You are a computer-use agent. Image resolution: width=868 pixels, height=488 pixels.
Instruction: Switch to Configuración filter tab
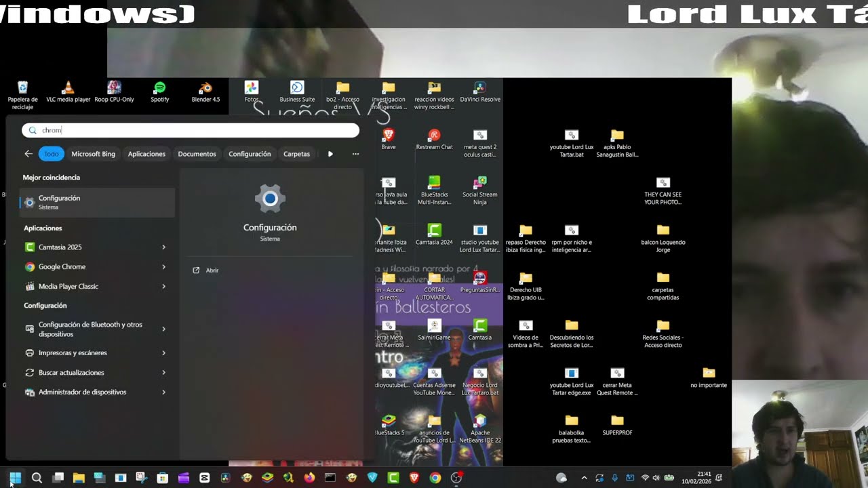pyautogui.click(x=250, y=154)
